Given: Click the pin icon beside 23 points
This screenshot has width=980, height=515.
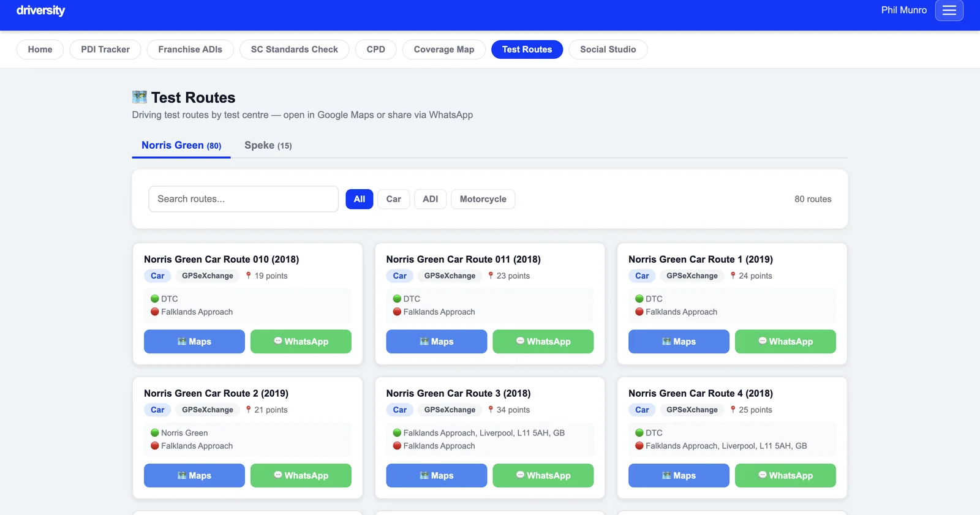Looking at the screenshot, I should 491,276.
